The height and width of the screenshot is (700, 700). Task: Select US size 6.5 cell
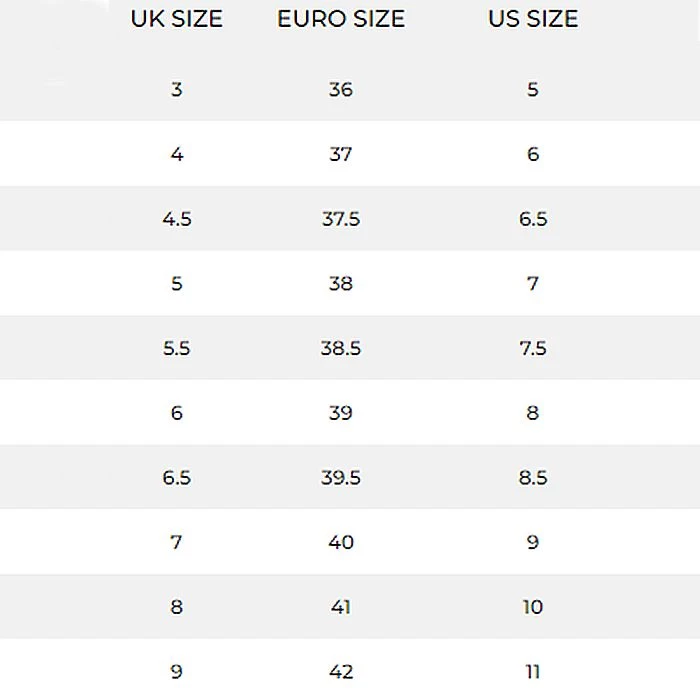tap(533, 219)
